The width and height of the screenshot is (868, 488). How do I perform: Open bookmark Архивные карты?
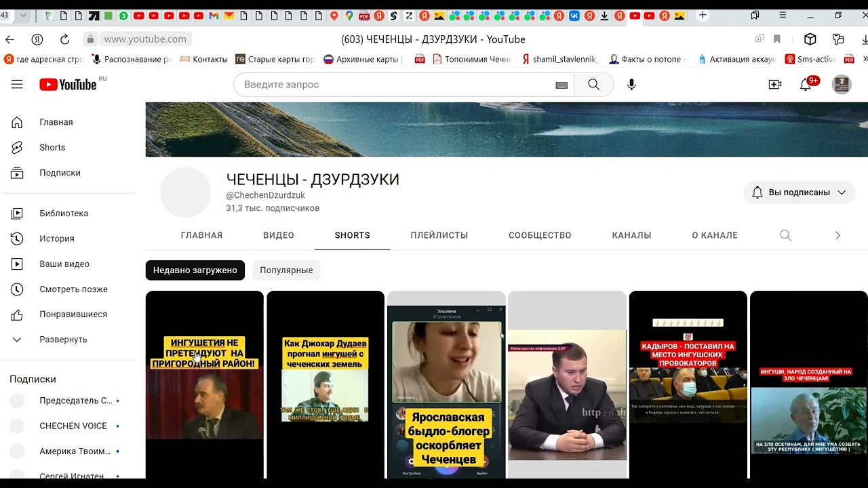[x=363, y=59]
